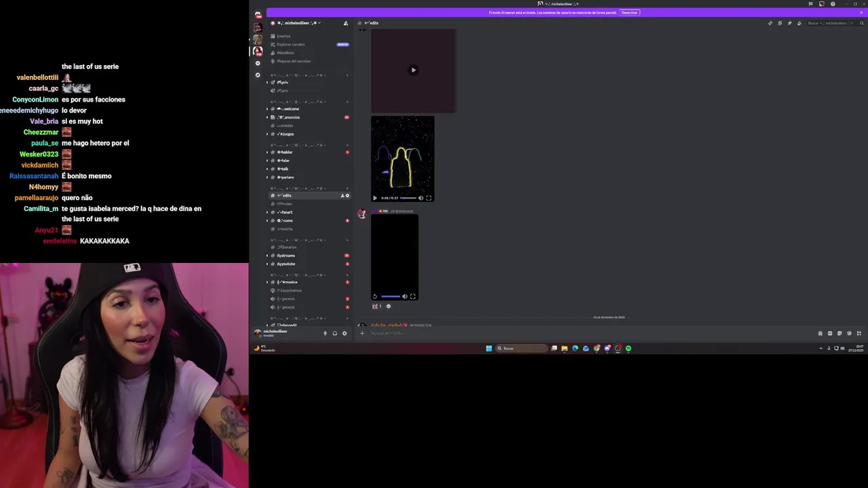Toggle headphones deafen in user panel

coord(334,333)
